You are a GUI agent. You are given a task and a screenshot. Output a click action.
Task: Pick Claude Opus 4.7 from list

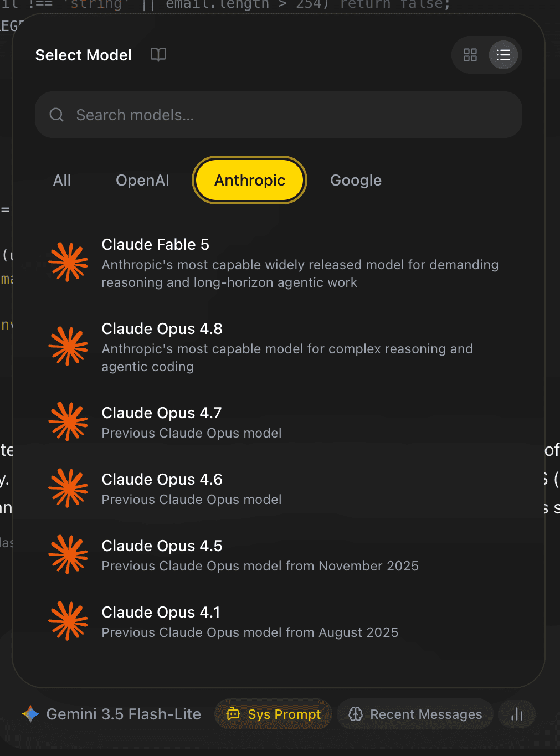point(279,422)
